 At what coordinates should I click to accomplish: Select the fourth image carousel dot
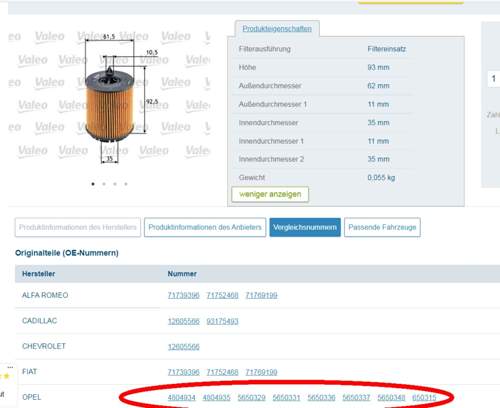126,184
